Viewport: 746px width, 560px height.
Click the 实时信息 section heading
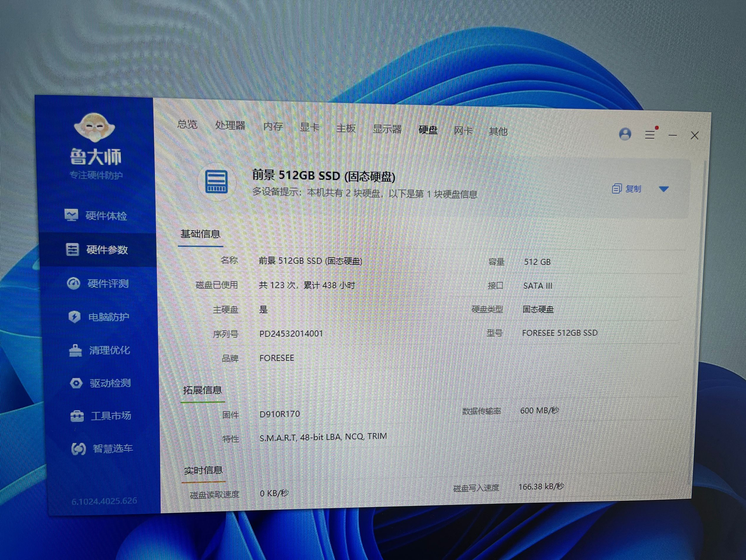(x=203, y=470)
